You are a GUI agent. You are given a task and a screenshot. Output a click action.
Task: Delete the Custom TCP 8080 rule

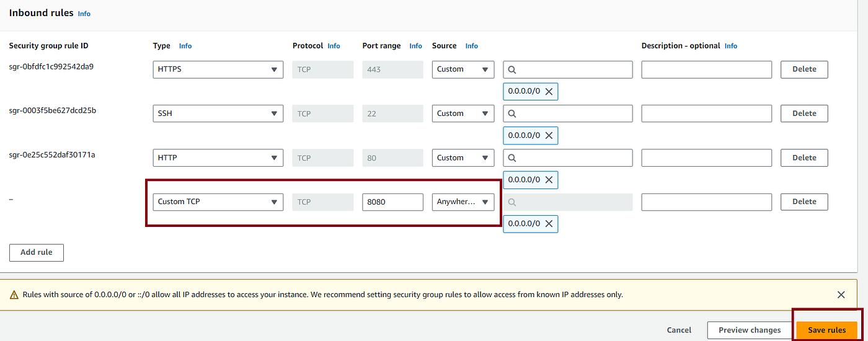tap(804, 201)
